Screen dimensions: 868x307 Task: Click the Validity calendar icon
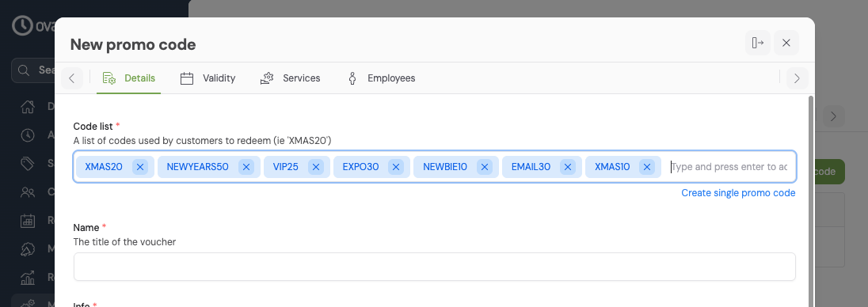point(187,78)
